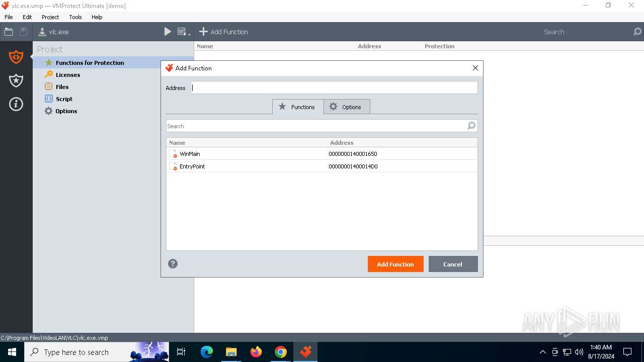Click main list Address column header
This screenshot has width=644, height=362.
[x=369, y=46]
